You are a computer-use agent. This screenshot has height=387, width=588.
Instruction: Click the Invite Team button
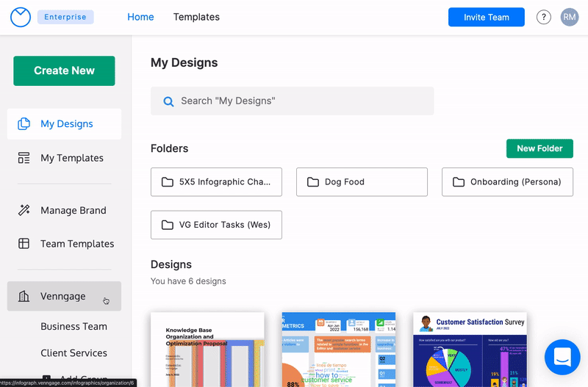[486, 17]
